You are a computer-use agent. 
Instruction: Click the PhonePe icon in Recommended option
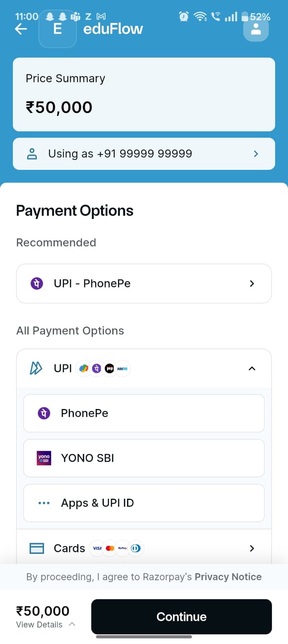[37, 283]
